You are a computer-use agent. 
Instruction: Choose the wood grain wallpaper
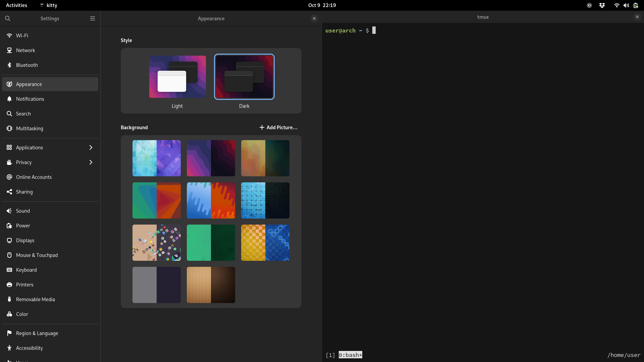click(211, 285)
